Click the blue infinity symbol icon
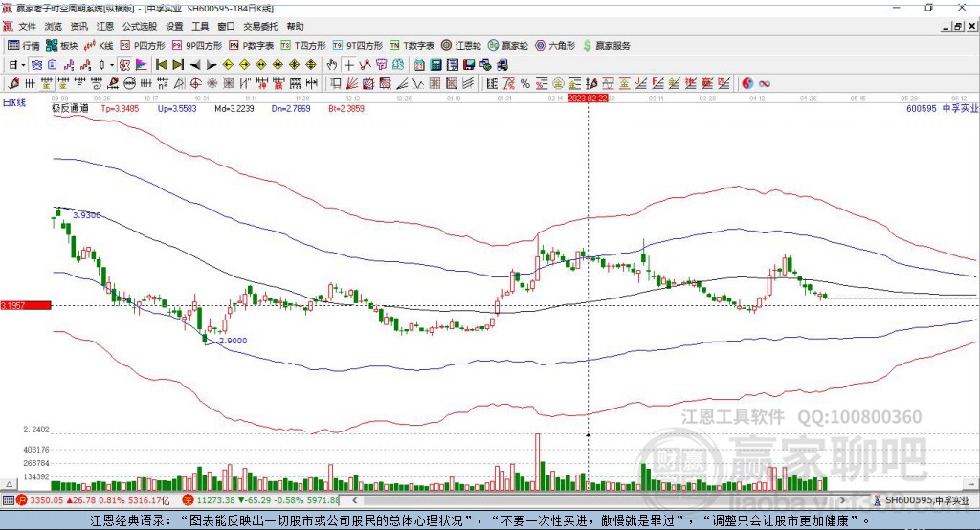This screenshot has width=980, height=530. point(765,84)
